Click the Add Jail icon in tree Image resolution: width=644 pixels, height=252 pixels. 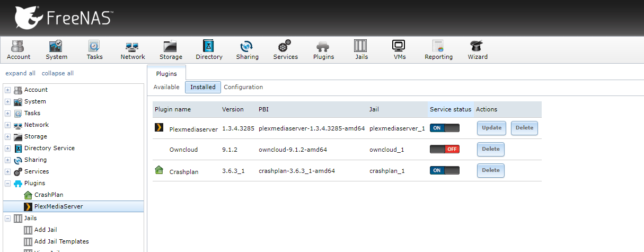click(28, 230)
